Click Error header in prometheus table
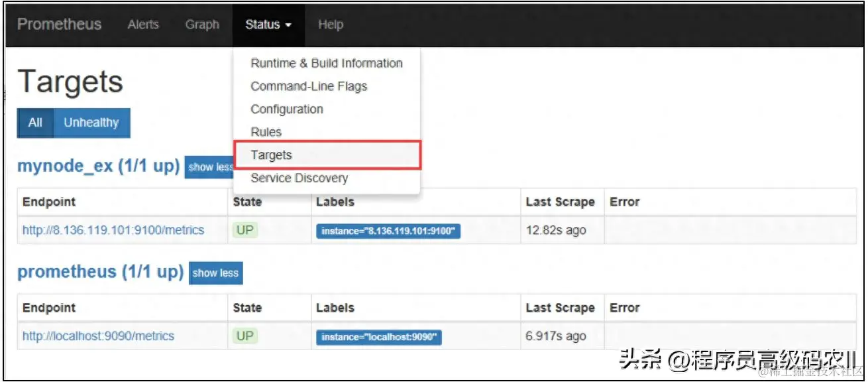The height and width of the screenshot is (382, 868). (625, 308)
